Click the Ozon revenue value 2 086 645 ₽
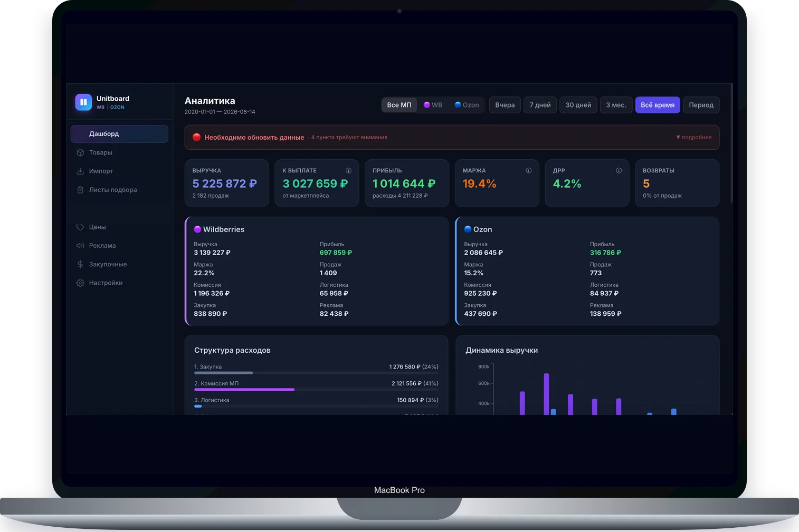This screenshot has width=799, height=532. (483, 253)
